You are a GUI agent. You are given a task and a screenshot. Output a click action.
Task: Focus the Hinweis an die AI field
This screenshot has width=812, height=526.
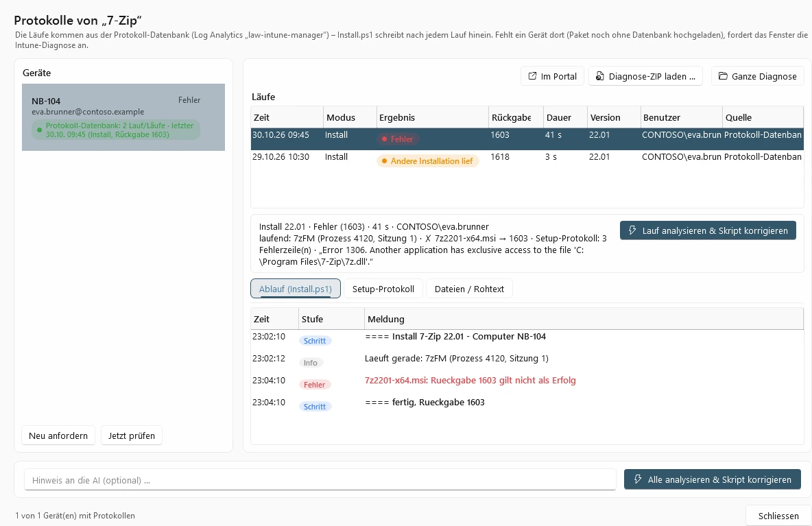click(x=320, y=480)
